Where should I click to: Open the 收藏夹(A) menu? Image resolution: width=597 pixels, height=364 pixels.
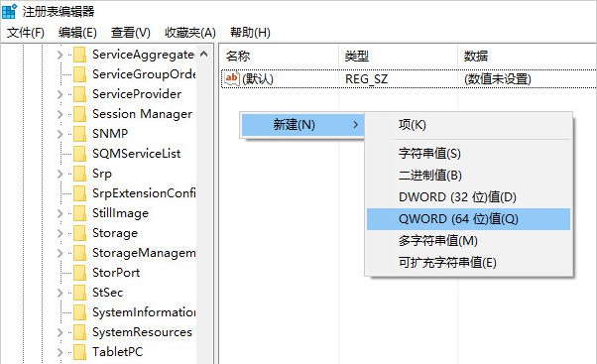190,33
